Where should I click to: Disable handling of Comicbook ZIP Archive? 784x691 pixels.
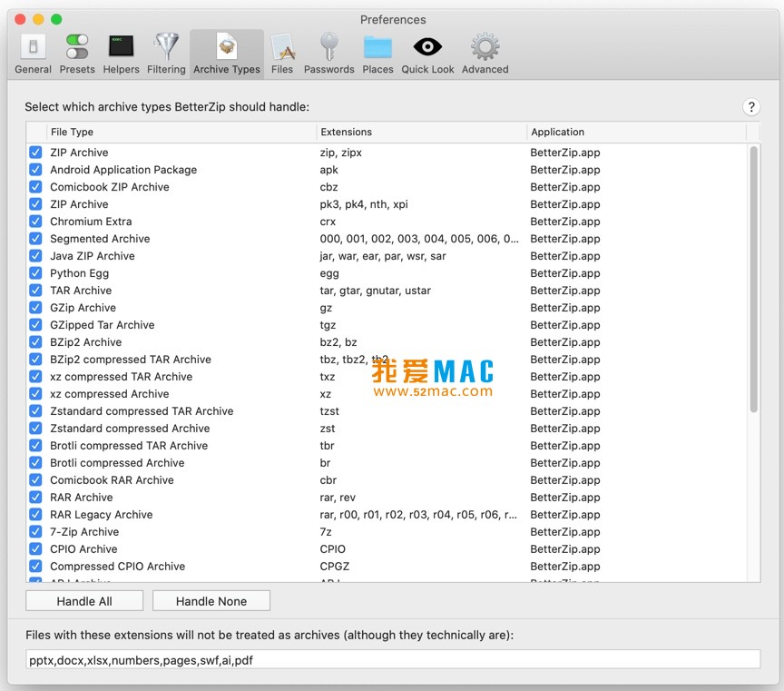click(x=35, y=187)
